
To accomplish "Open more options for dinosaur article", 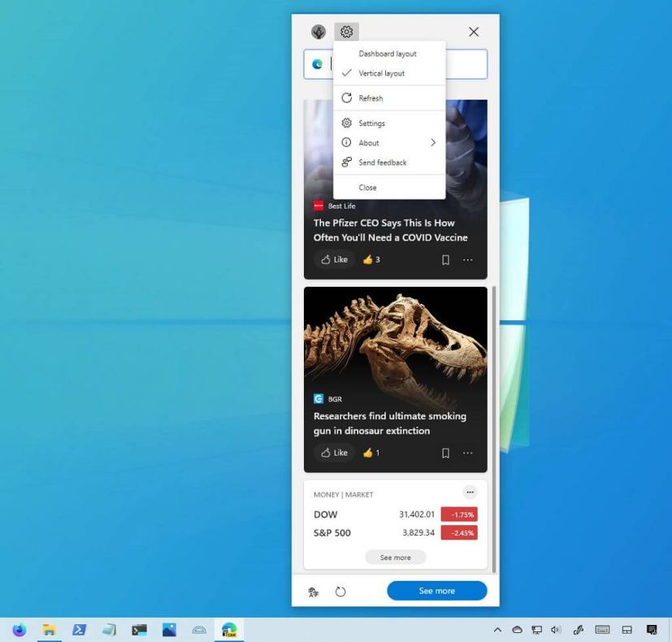I will click(467, 453).
